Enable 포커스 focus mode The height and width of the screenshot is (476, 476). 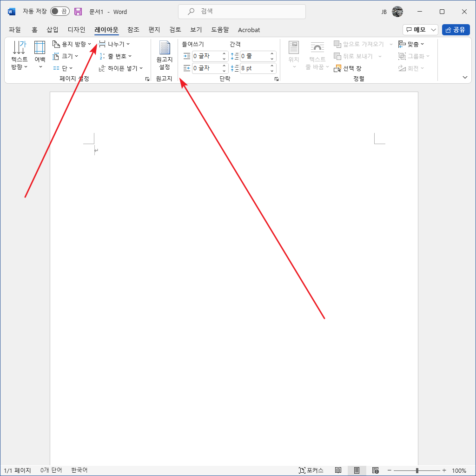click(x=311, y=470)
